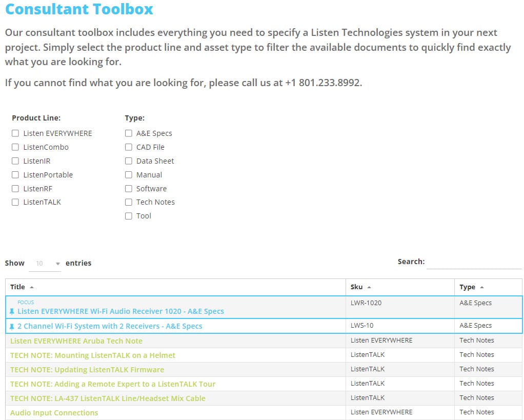Open Audio Input Connections link
The height and width of the screenshot is (420, 524).
54,413
